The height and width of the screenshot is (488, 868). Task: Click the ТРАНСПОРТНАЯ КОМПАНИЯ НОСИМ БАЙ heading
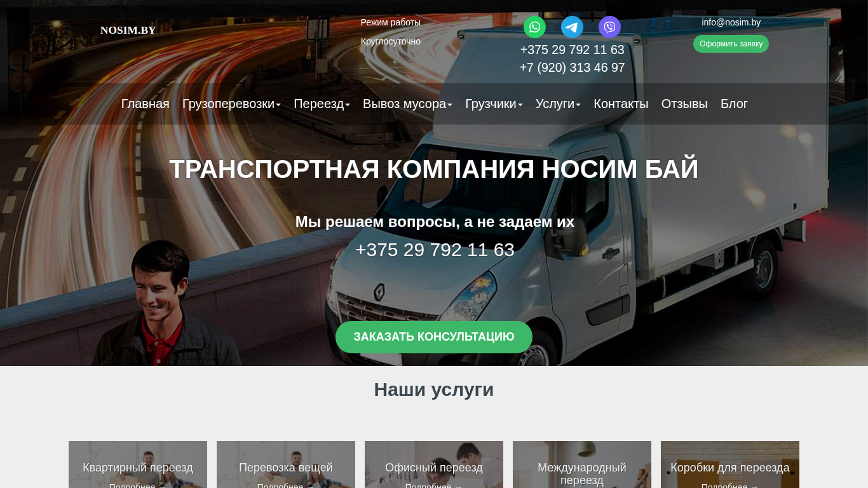coord(434,169)
